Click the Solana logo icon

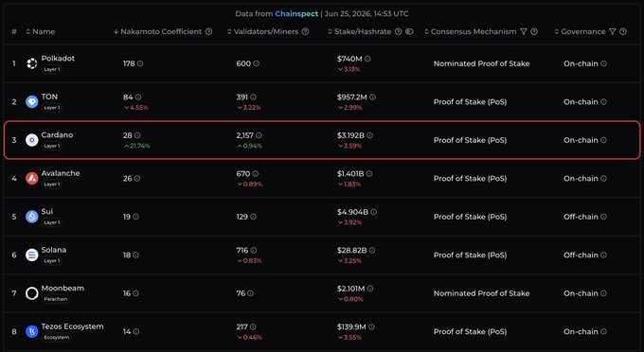click(31, 255)
